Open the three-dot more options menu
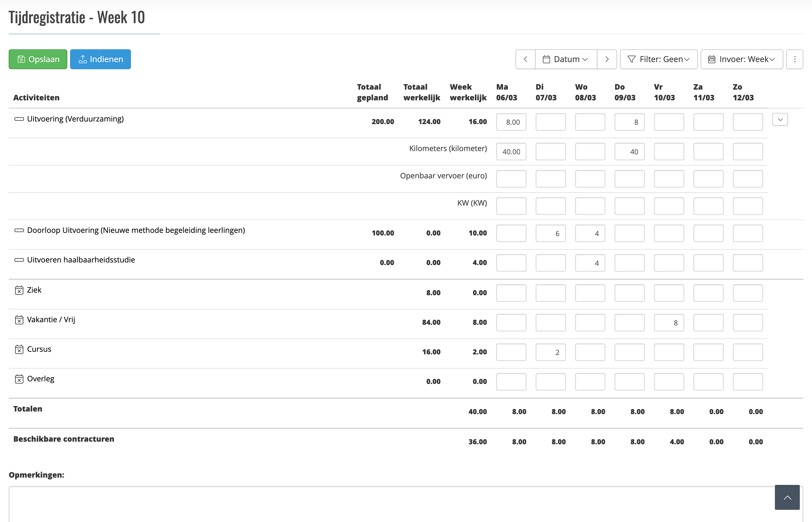 click(x=794, y=59)
